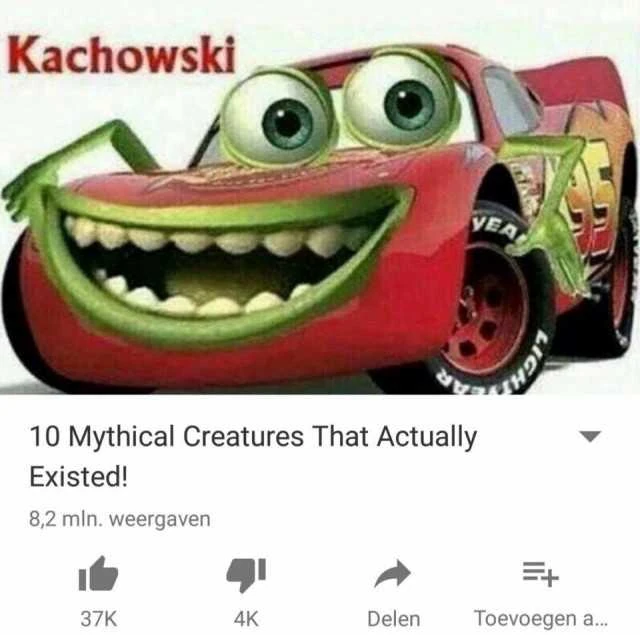Tap the car's left eye in thumbnail
Screen dimensions: 640x635
[278, 118]
